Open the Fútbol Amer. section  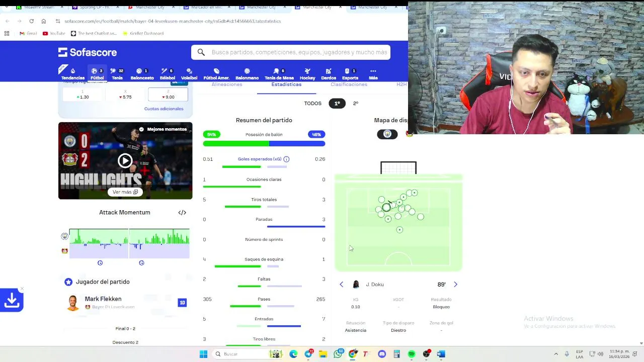[x=216, y=74]
